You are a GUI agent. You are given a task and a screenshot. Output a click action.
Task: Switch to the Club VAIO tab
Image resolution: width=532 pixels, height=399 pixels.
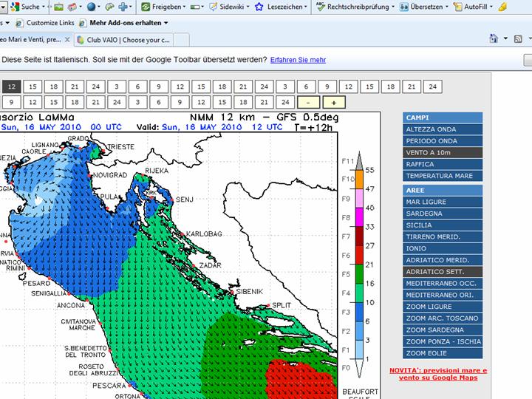[124, 40]
